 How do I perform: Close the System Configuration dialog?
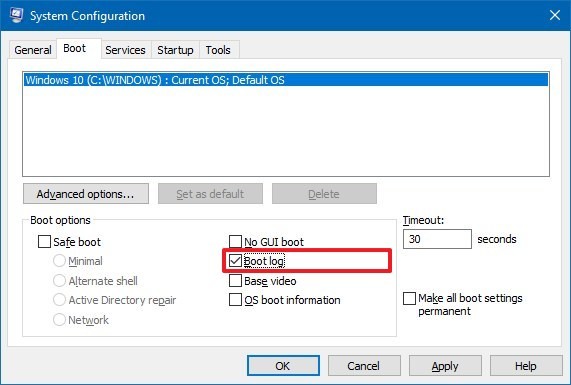[555, 15]
